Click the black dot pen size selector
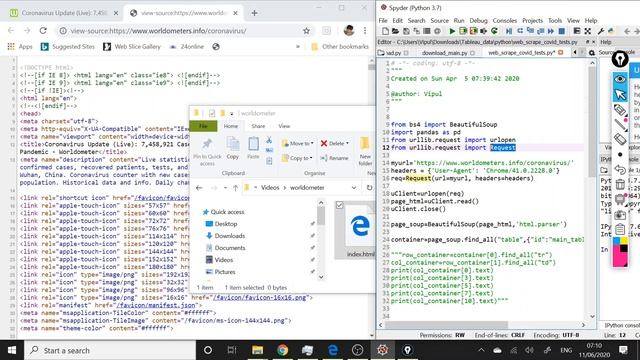The height and width of the screenshot is (360, 640). [x=620, y=155]
